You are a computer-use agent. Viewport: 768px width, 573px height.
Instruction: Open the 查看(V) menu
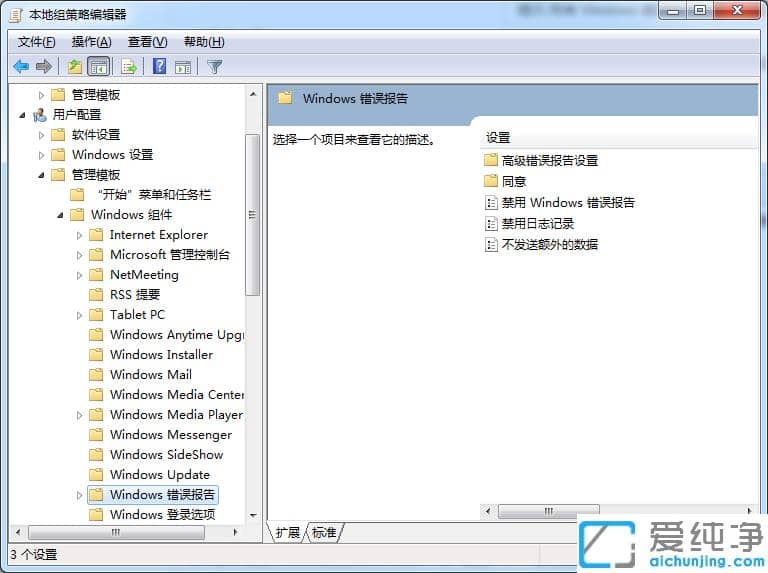coord(147,42)
